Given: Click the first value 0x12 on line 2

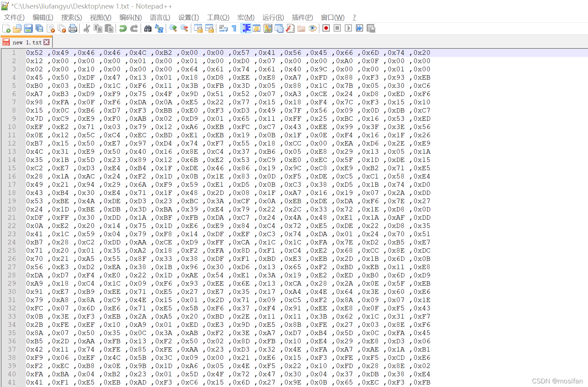Looking at the screenshot, I should (x=34, y=61).
